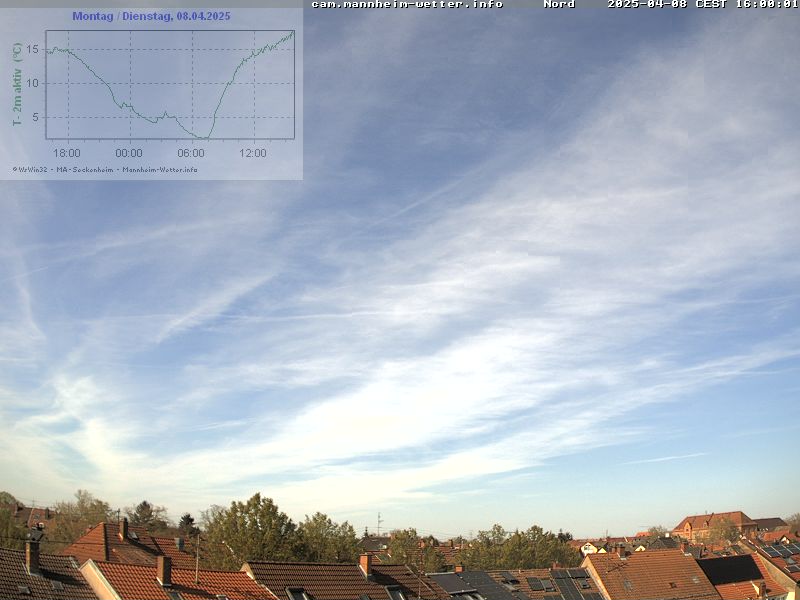Viewport: 800px width, 600px height.
Task: Click the chart title Montag / Dienstag, 08.04.2025
Action: click(x=151, y=16)
